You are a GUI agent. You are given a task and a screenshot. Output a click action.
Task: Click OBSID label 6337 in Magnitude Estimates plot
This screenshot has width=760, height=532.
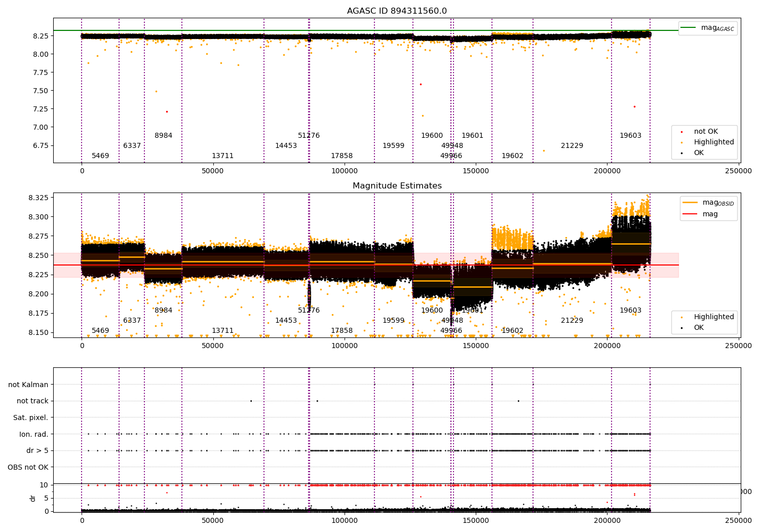point(132,320)
